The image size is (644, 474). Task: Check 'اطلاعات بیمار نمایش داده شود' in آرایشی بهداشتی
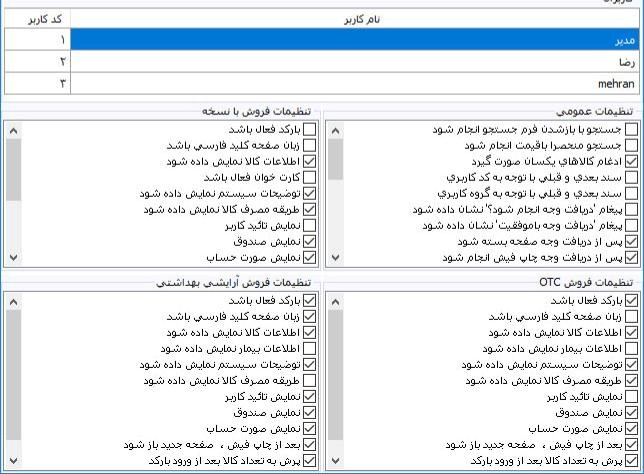pyautogui.click(x=309, y=349)
